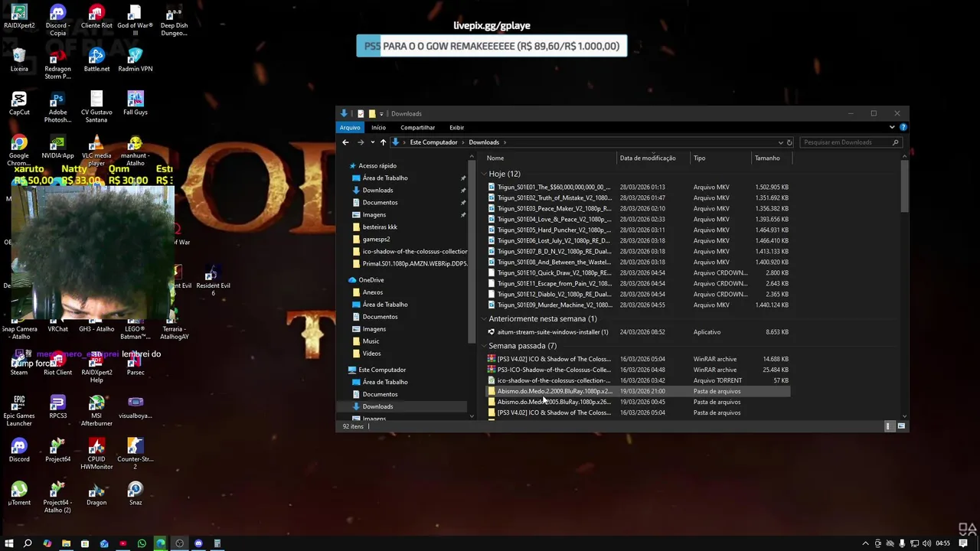
Task: Click the Explorer search magnifier icon
Action: pos(895,142)
